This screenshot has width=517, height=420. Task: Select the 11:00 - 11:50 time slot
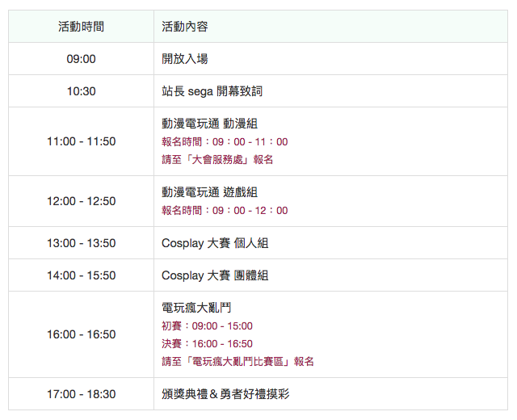[x=81, y=141]
